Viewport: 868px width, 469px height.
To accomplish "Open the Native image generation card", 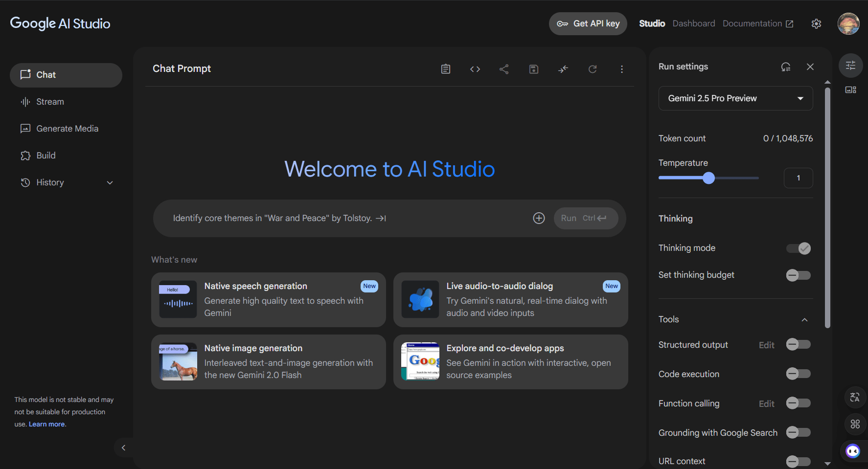I will coord(269,362).
